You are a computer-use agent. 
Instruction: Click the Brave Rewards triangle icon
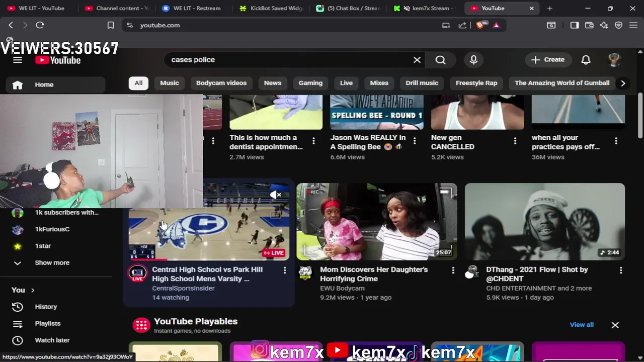pyautogui.click(x=497, y=25)
